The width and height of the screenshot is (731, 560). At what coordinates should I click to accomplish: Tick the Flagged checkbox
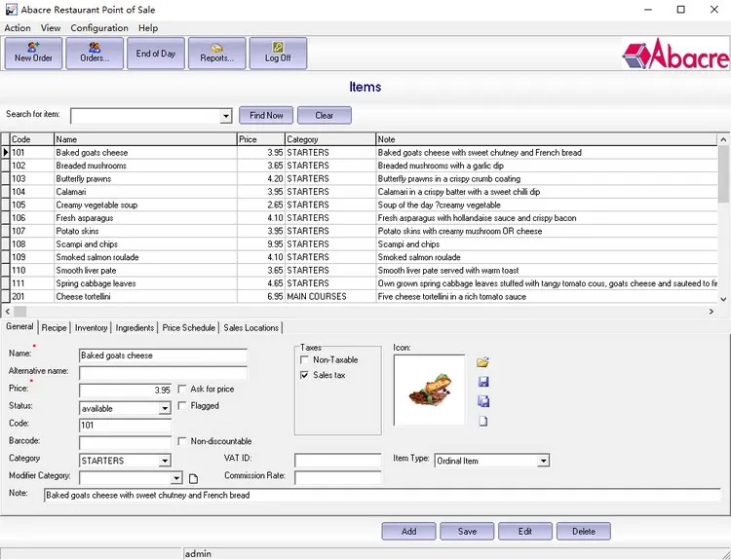click(182, 406)
